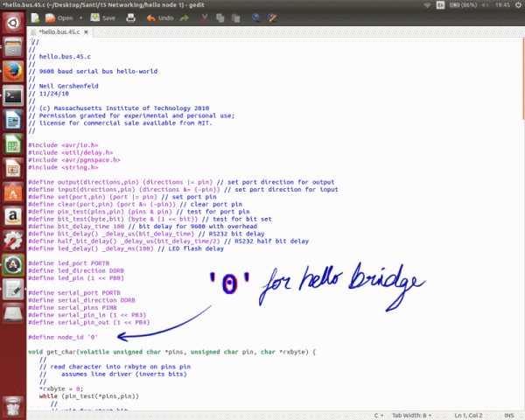Viewport: 525px width, 420px height.
Task: Click the '#define serial_pin_out (1 << PB4)' line
Action: [88, 322]
